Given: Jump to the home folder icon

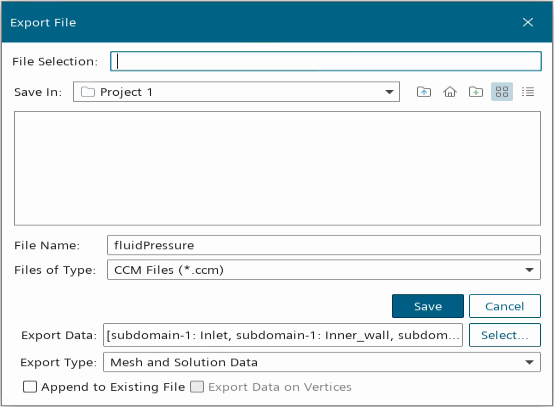Looking at the screenshot, I should point(450,92).
